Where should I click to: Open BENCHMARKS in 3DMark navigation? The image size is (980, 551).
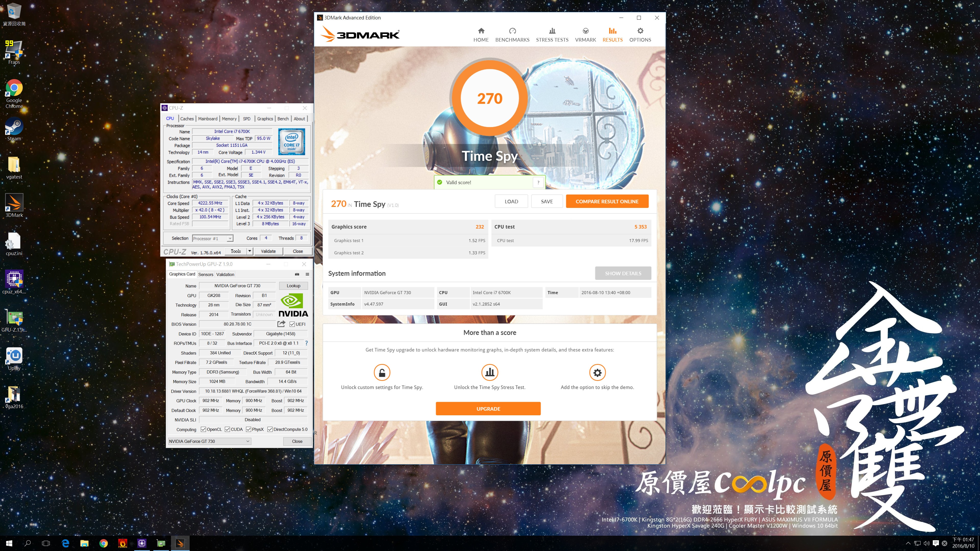coord(512,35)
